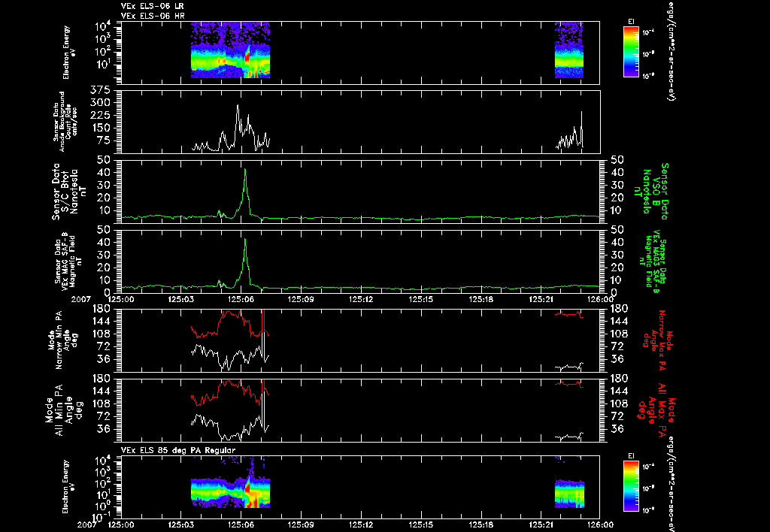Click the "VEx ELS-06 LR" plot title
The image size is (770, 532).
point(152,6)
